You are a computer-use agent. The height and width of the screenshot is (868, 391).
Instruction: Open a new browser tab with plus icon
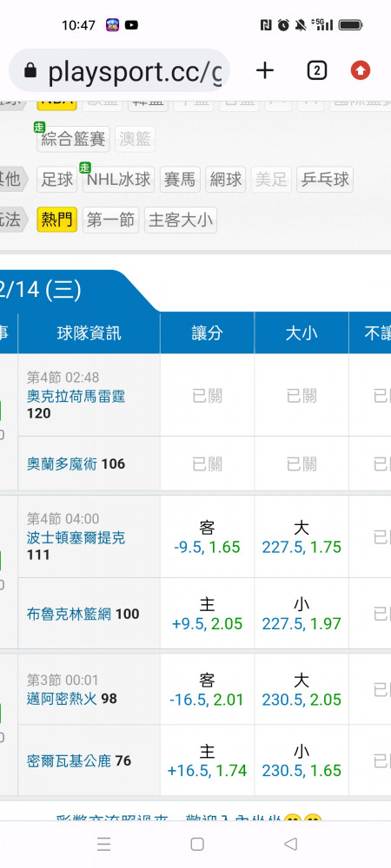click(x=265, y=71)
